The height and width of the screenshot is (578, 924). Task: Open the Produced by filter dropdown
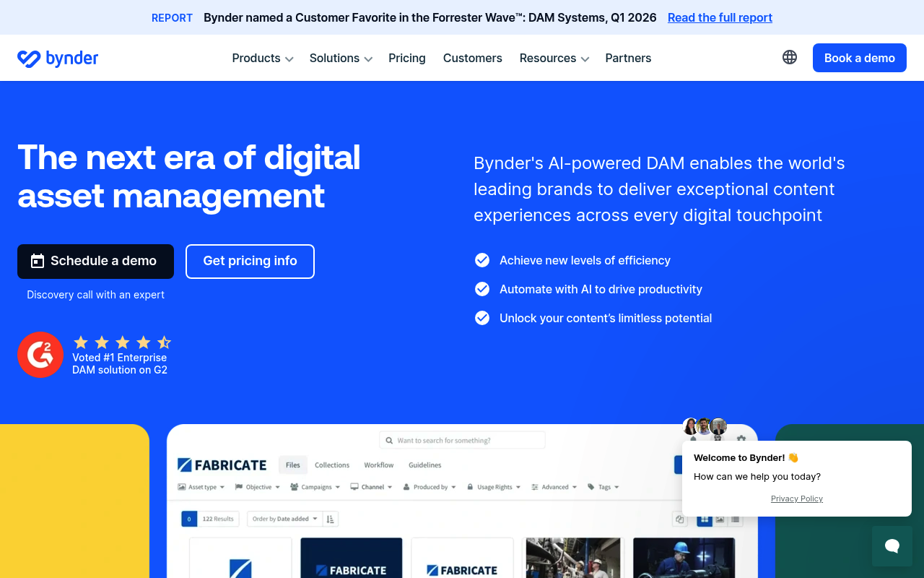430,487
